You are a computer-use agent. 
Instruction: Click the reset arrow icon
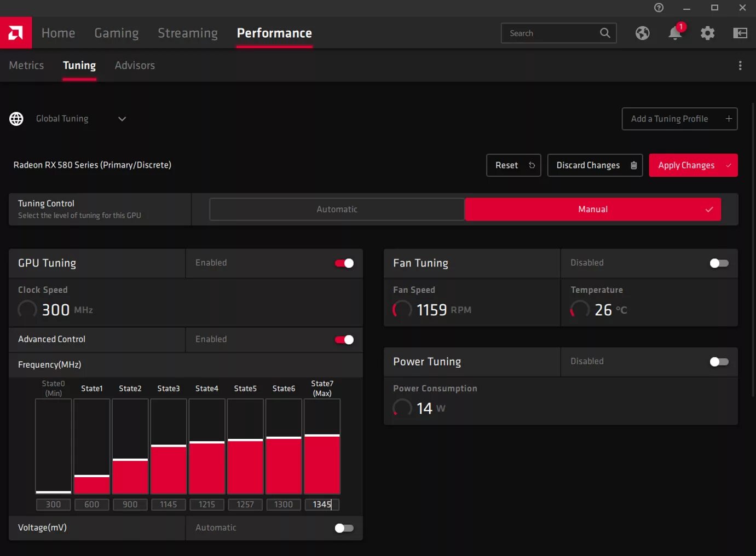(x=532, y=165)
